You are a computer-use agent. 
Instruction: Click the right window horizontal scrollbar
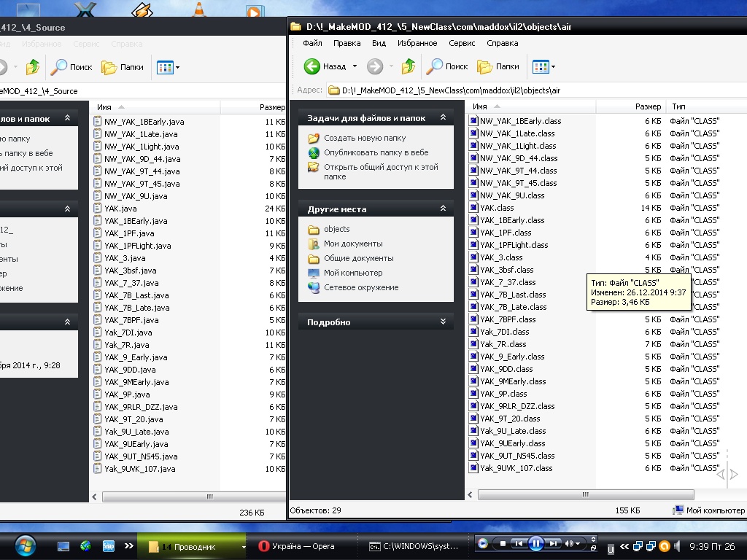[x=586, y=495]
